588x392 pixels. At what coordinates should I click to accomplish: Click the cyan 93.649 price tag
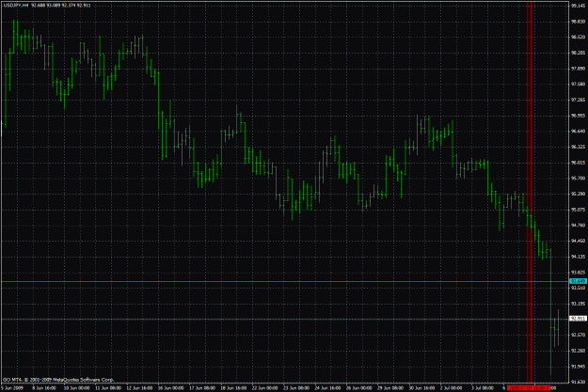pyautogui.click(x=578, y=281)
